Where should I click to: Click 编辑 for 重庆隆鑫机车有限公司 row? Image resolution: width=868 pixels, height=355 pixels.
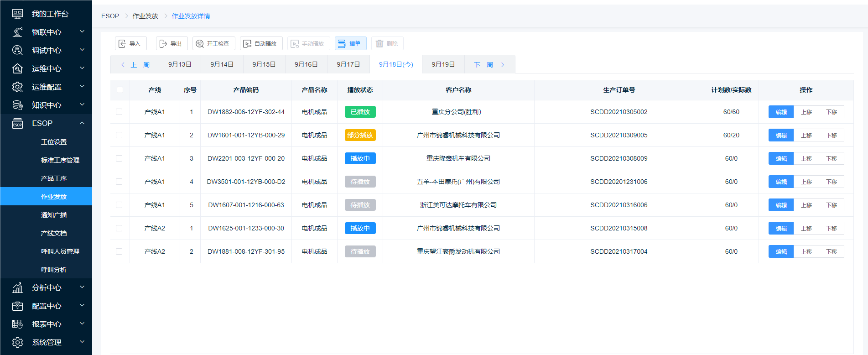781,158
